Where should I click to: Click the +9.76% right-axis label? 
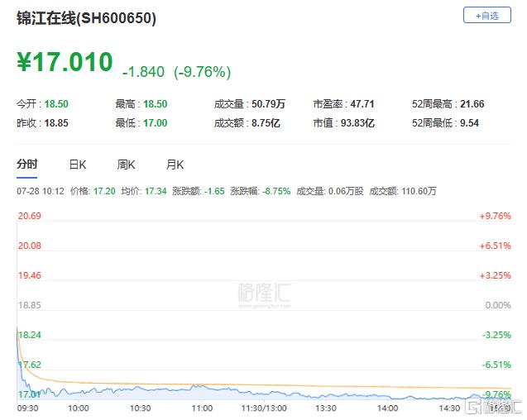click(x=496, y=216)
